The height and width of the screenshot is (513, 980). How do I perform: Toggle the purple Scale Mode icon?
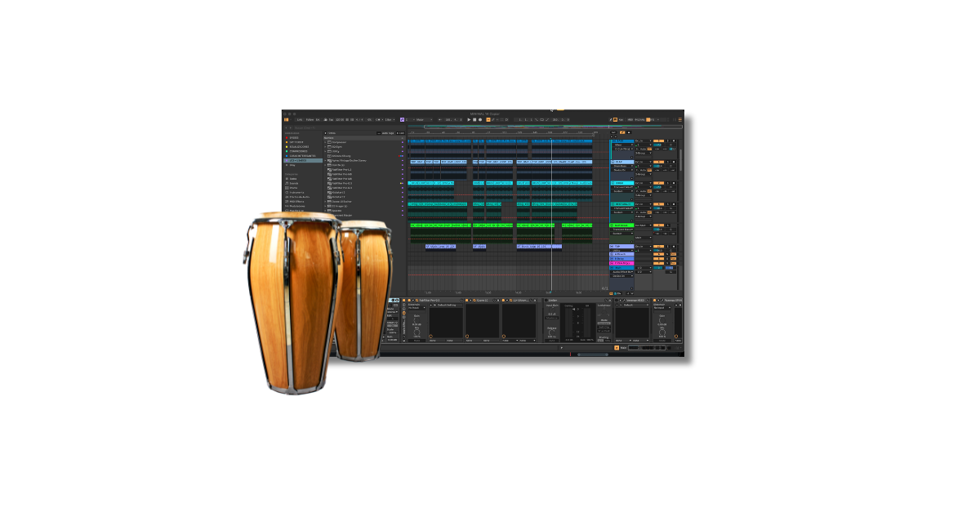tap(402, 119)
